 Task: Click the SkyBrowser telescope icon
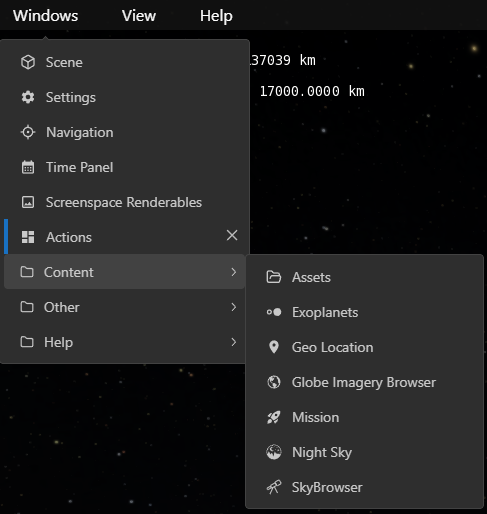click(274, 487)
